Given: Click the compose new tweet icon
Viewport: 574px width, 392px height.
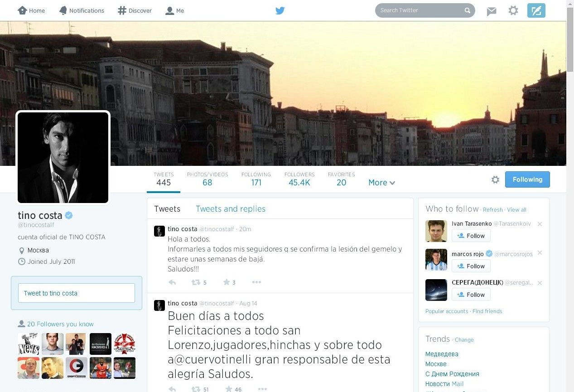Looking at the screenshot, I should [x=536, y=10].
